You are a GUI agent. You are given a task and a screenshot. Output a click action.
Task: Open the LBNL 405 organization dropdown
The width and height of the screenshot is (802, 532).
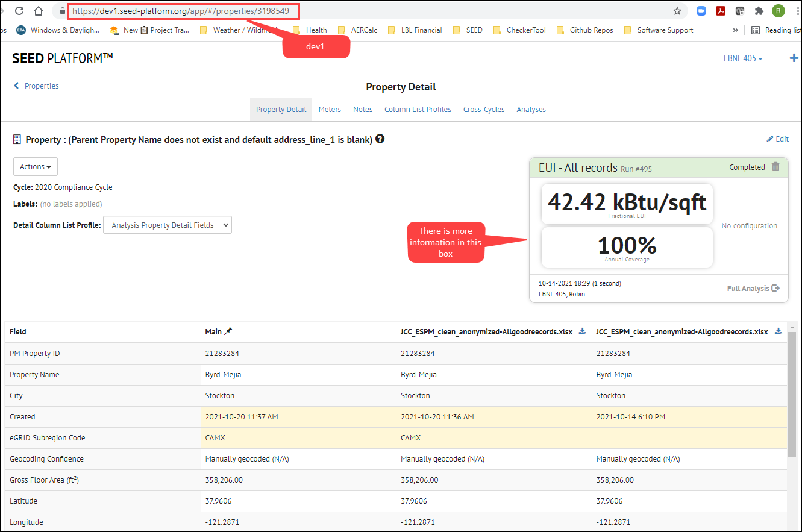tap(743, 58)
